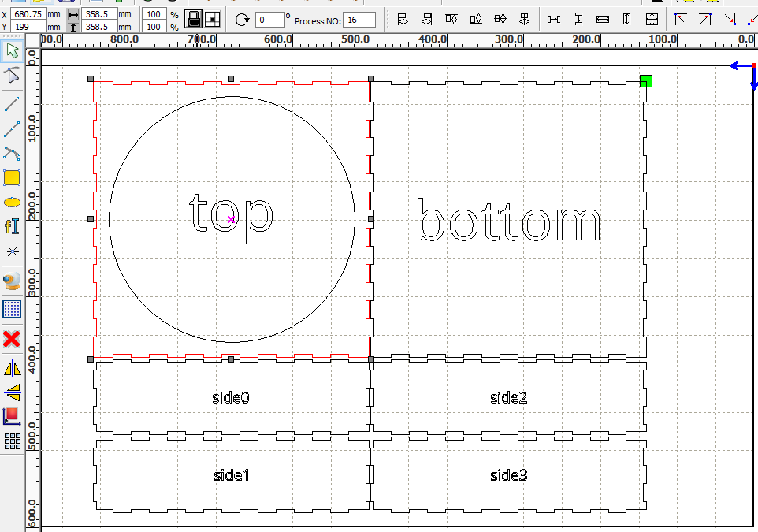Click the Process NO field

tap(359, 20)
